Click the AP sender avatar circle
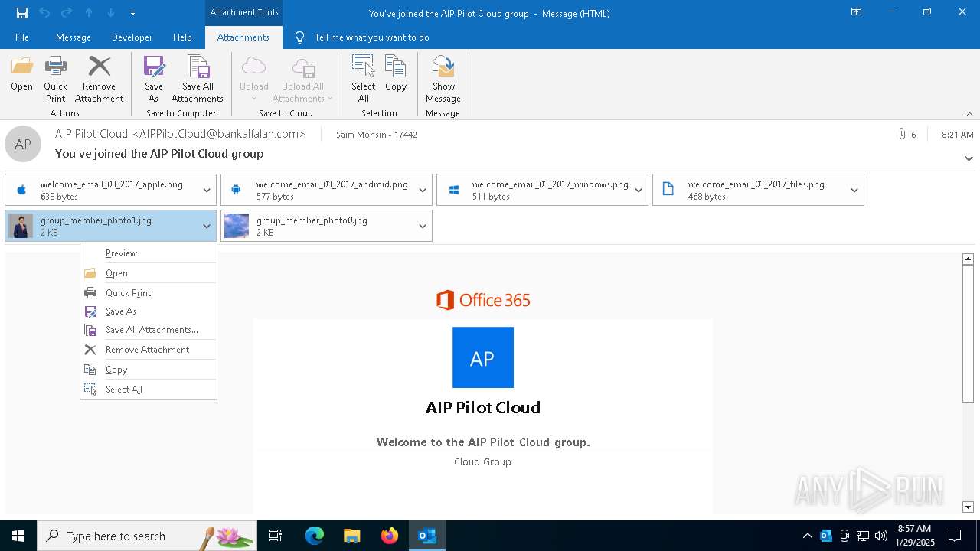The height and width of the screenshot is (551, 980). click(x=23, y=144)
